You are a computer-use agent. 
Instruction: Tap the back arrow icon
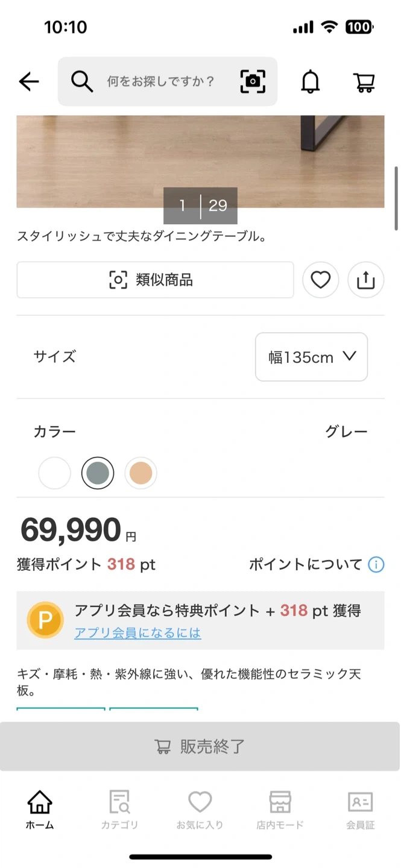tap(29, 81)
